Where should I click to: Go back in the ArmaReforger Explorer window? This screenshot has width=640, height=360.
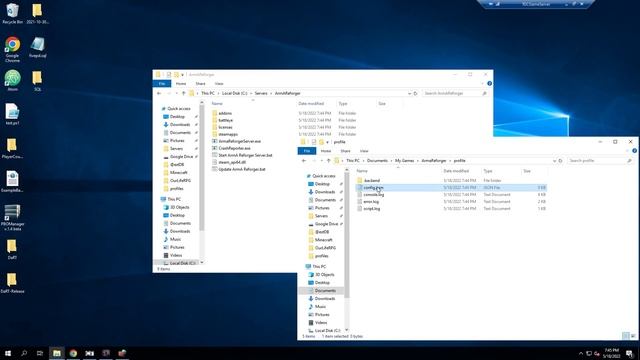159,93
